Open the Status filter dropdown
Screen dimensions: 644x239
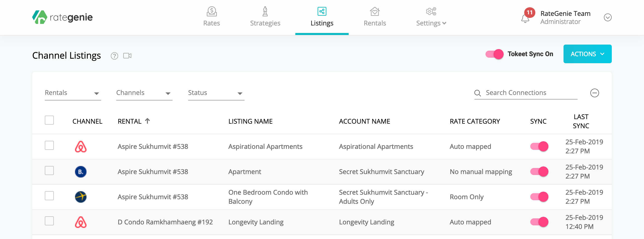216,93
